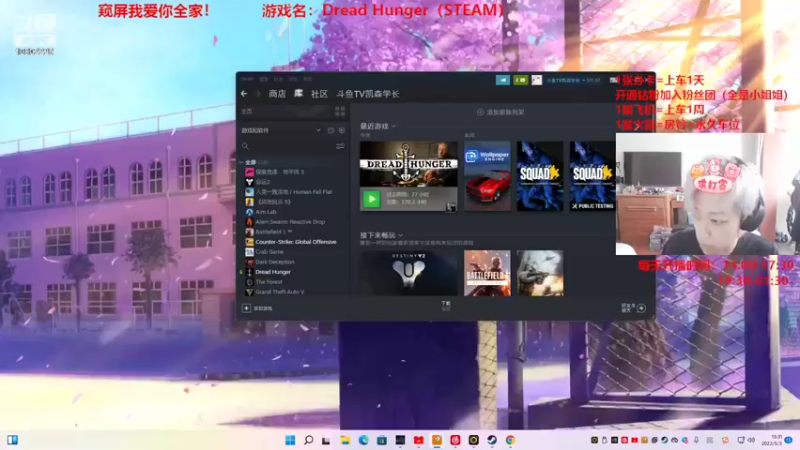Open the Wallpaper Engine thumbnail
Image resolution: width=800 pixels, height=450 pixels.
coord(487,176)
